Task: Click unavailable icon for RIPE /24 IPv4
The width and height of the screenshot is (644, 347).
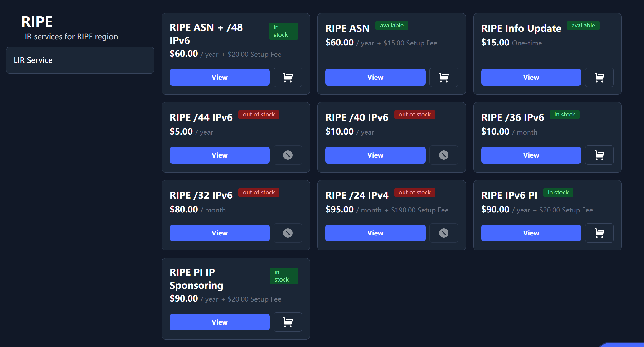Action: [443, 233]
